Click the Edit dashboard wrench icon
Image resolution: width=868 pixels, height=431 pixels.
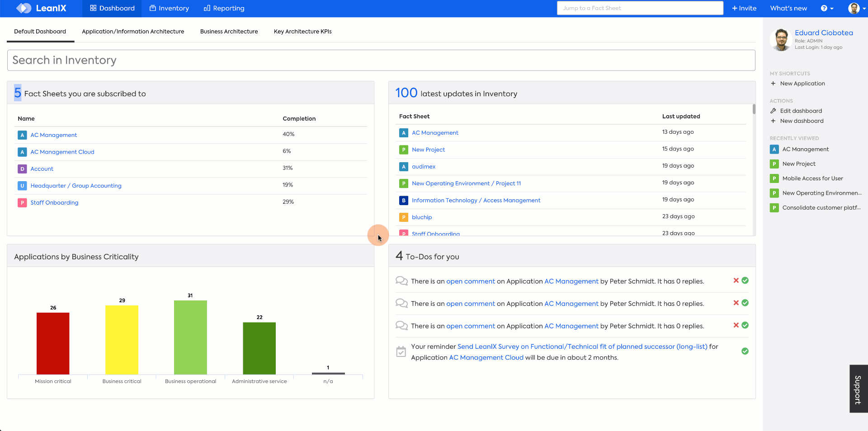click(x=773, y=111)
